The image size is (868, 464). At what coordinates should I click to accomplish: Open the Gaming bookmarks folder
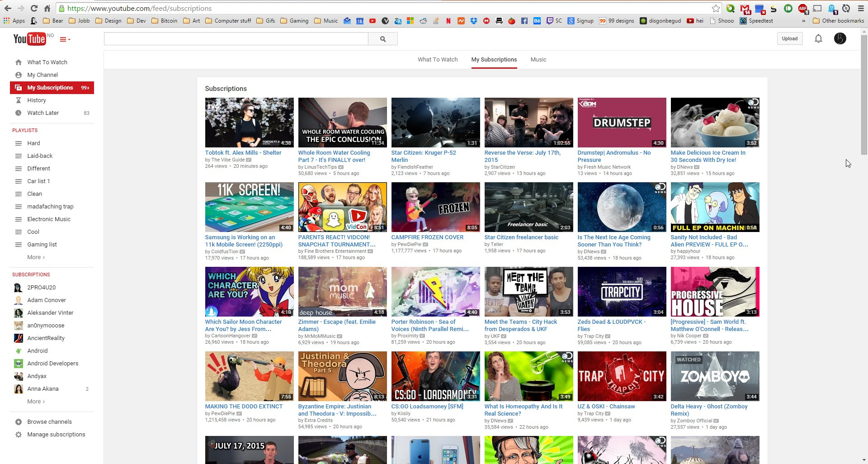point(294,21)
